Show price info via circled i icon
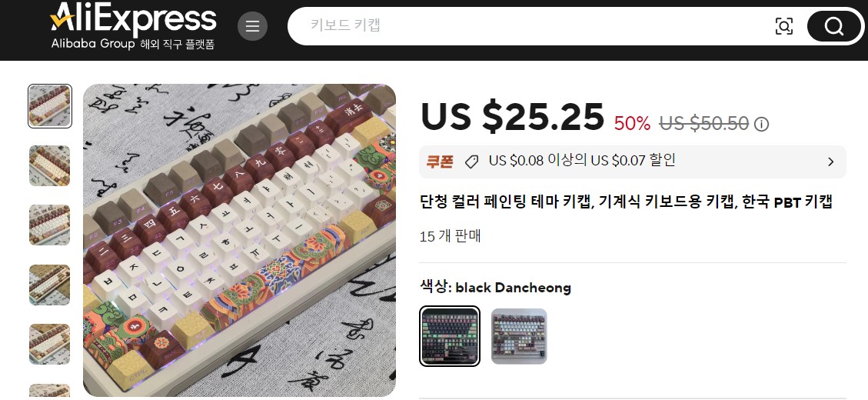Viewport: 868px width, 400px height. (x=762, y=124)
